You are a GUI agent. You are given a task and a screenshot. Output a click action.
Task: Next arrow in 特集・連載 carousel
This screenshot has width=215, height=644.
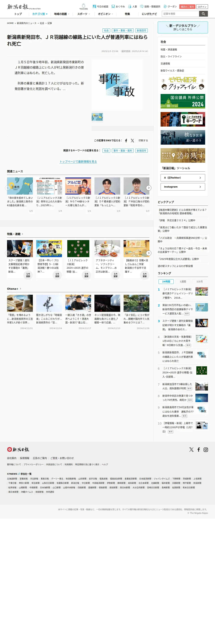[x=149, y=253]
